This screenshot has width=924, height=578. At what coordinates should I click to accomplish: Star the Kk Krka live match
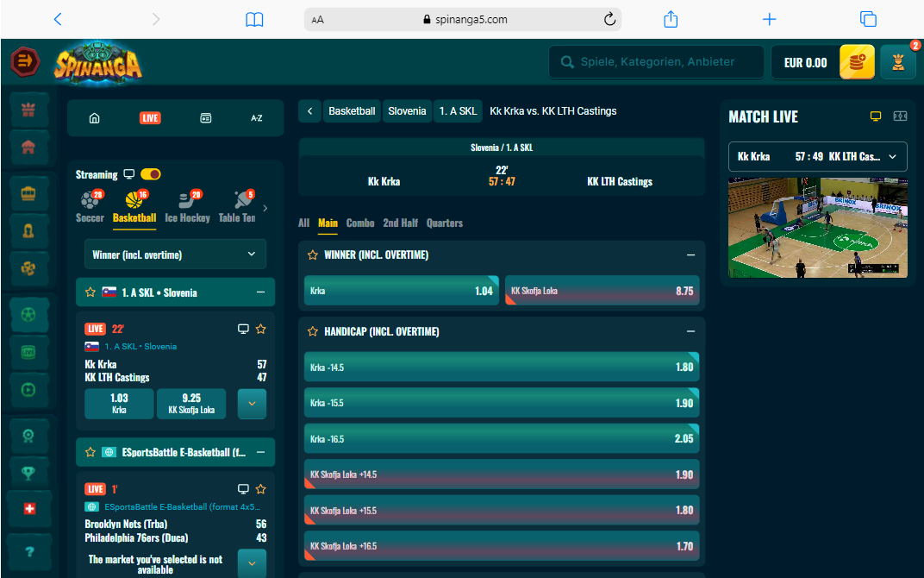pyautogui.click(x=261, y=329)
